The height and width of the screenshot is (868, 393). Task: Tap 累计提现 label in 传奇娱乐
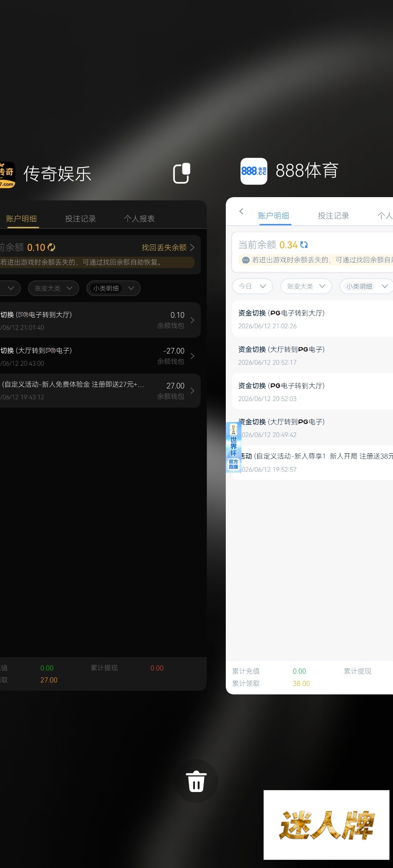pos(104,668)
